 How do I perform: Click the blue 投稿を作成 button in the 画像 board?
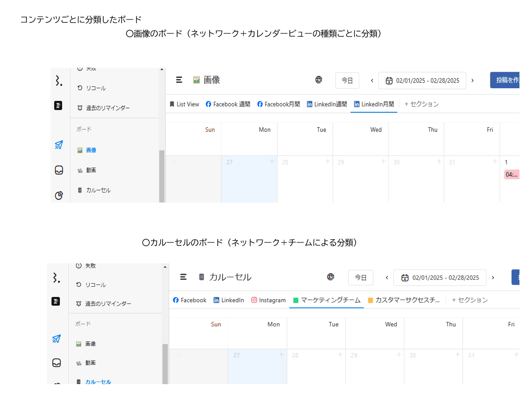505,80
